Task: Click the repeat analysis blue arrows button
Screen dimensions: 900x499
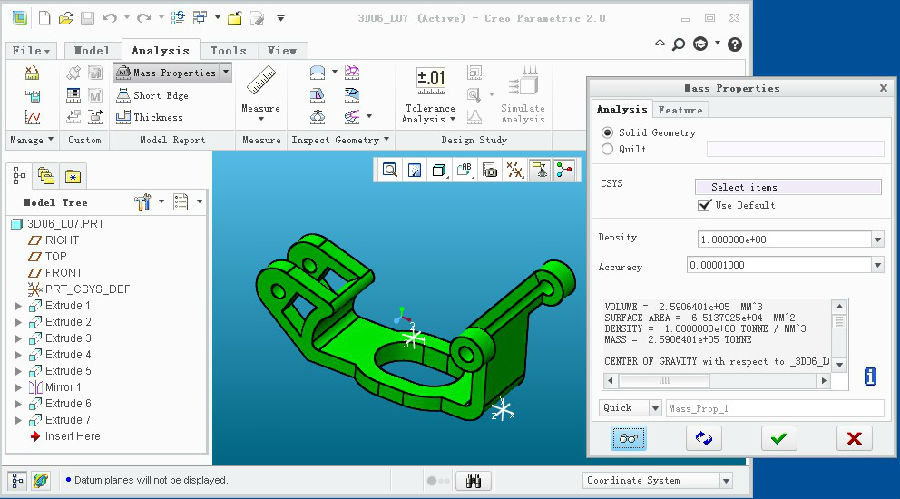Action: pos(703,438)
